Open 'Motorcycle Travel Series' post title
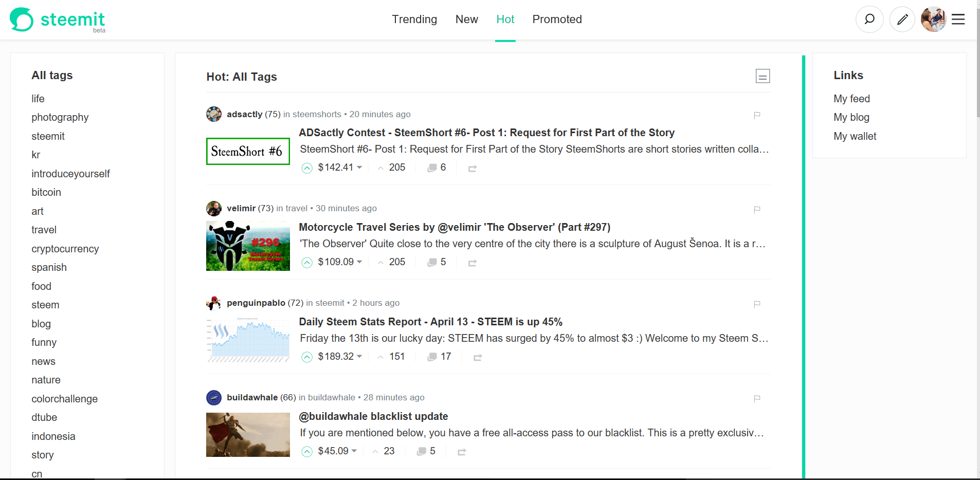Image resolution: width=980 pixels, height=480 pixels. pos(455,227)
